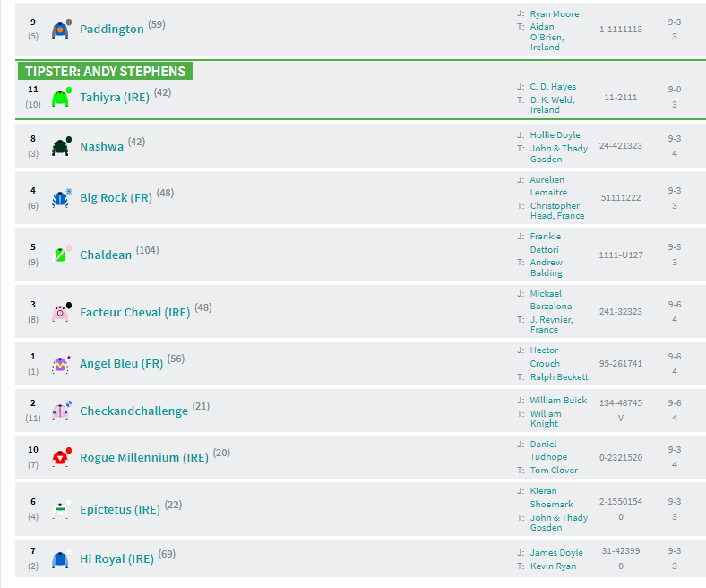The width and height of the screenshot is (706, 588).
Task: Click Big Rock's blue striped silks icon
Action: pos(62,198)
